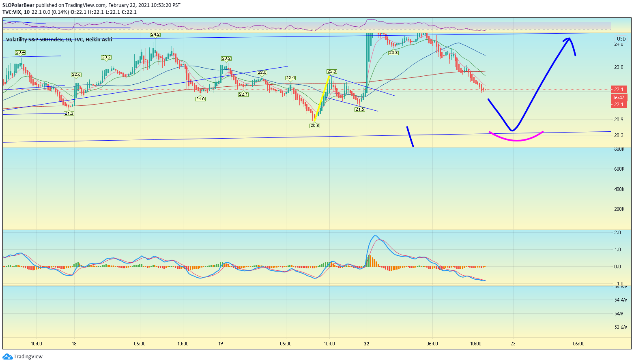634x364 pixels.
Task: Click the USD currency label on price axis
Action: coord(621,39)
